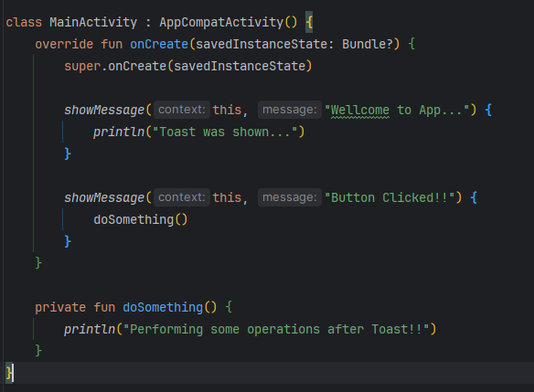
Task: Click the "Button Clicked!!" string literal
Action: pos(390,197)
